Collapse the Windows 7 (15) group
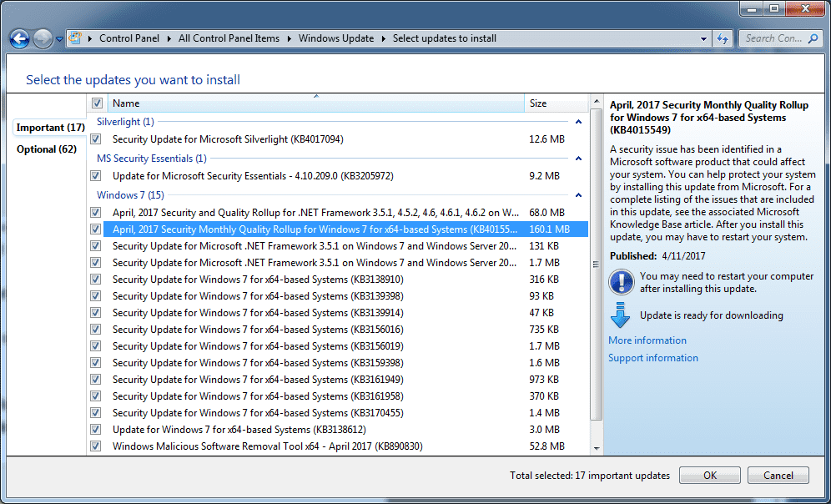Viewport: 831px width, 504px height. tap(578, 195)
